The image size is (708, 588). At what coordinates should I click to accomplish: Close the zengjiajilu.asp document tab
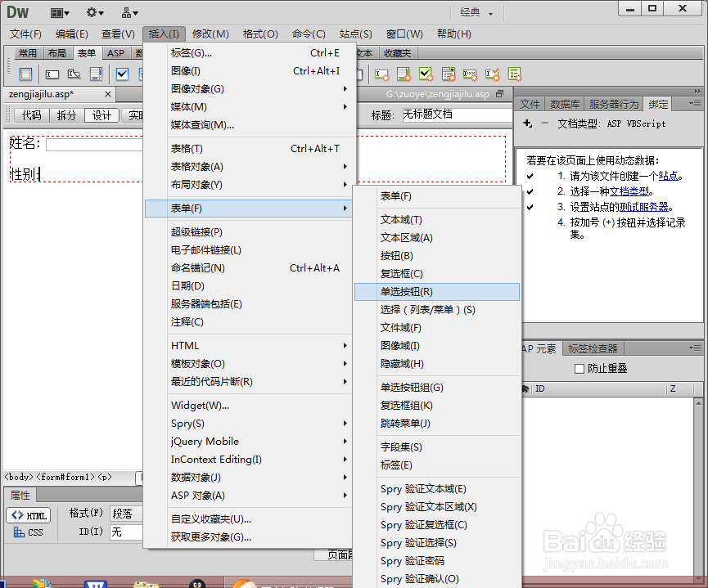[108, 94]
